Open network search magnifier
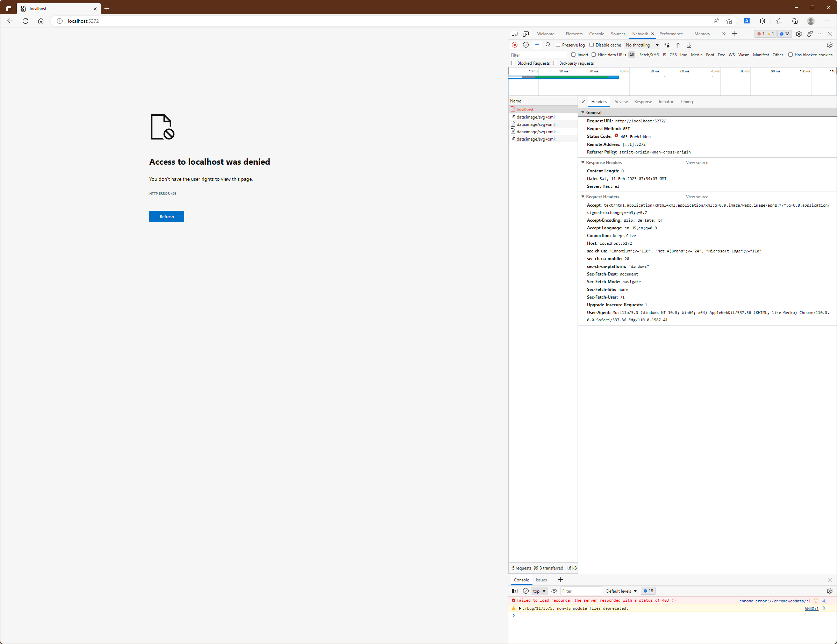This screenshot has width=837, height=644. click(548, 45)
